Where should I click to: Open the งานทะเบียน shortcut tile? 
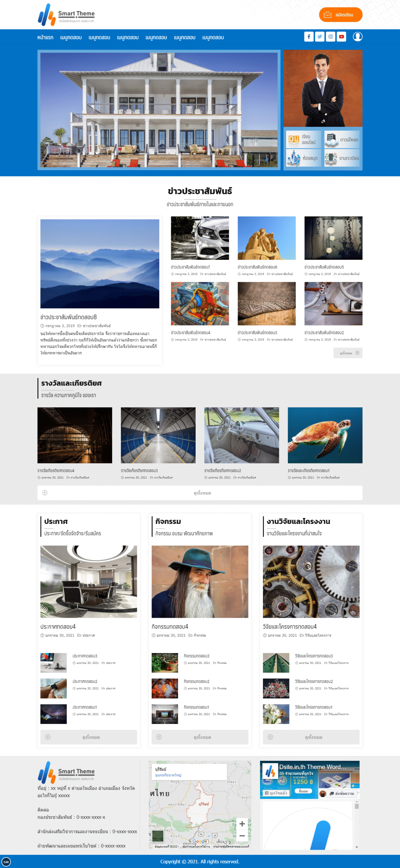coord(342,158)
